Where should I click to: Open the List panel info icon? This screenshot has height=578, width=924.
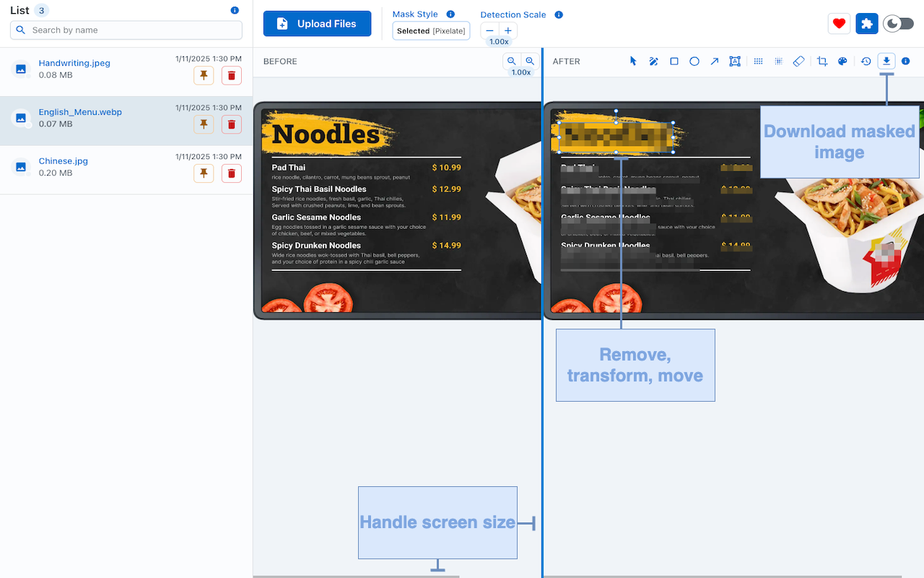point(235,11)
